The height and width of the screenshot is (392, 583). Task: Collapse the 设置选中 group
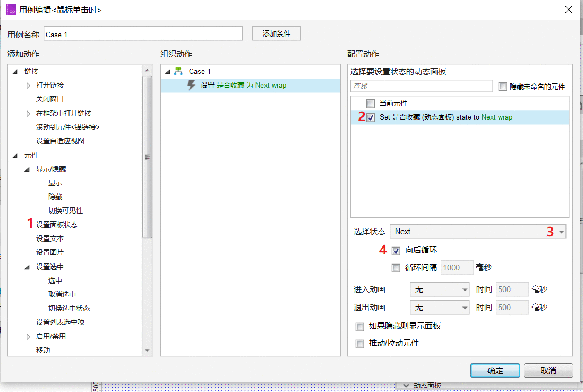[27, 267]
